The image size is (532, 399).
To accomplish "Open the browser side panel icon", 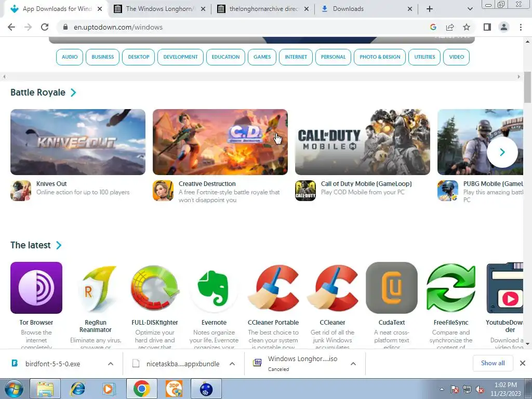I will click(x=487, y=27).
